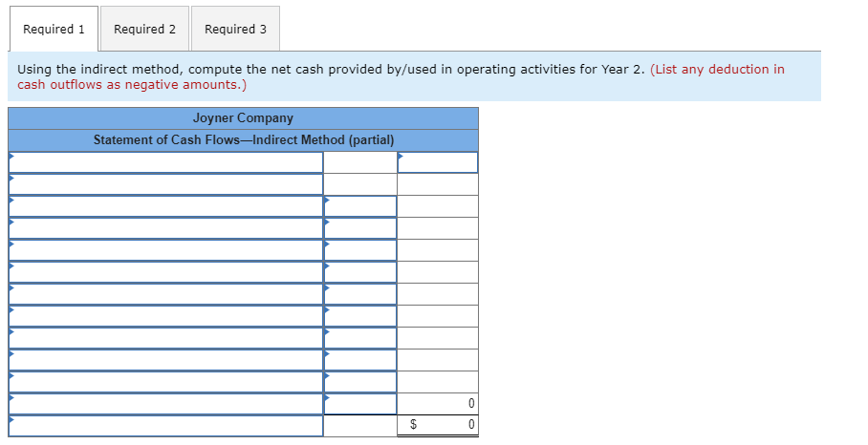Select the tenth row's middle amount field

point(360,360)
